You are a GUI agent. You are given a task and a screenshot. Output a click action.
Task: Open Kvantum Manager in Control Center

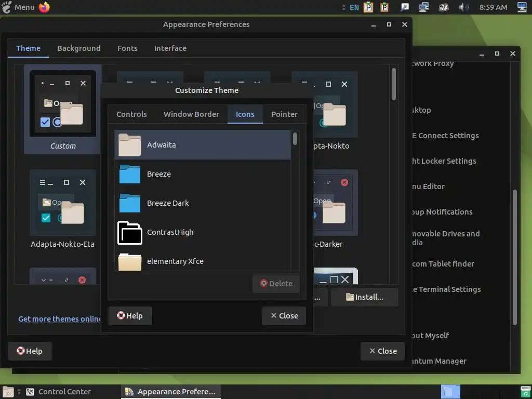click(x=440, y=361)
